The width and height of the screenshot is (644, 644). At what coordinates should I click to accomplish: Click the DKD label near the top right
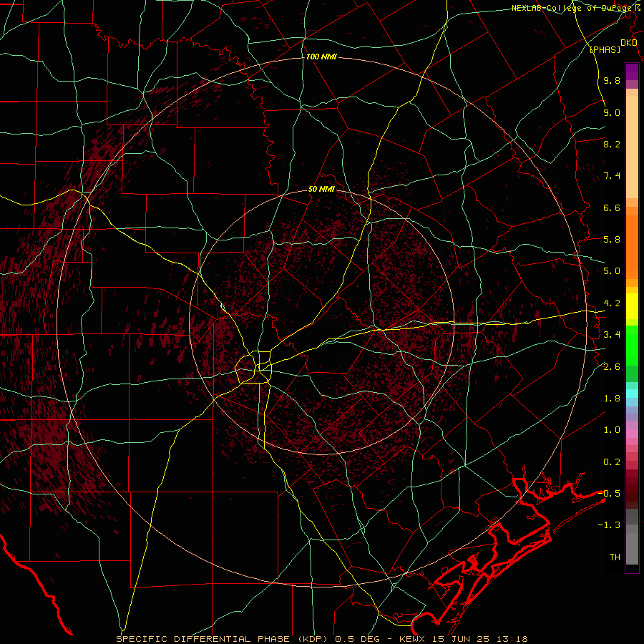click(x=628, y=43)
